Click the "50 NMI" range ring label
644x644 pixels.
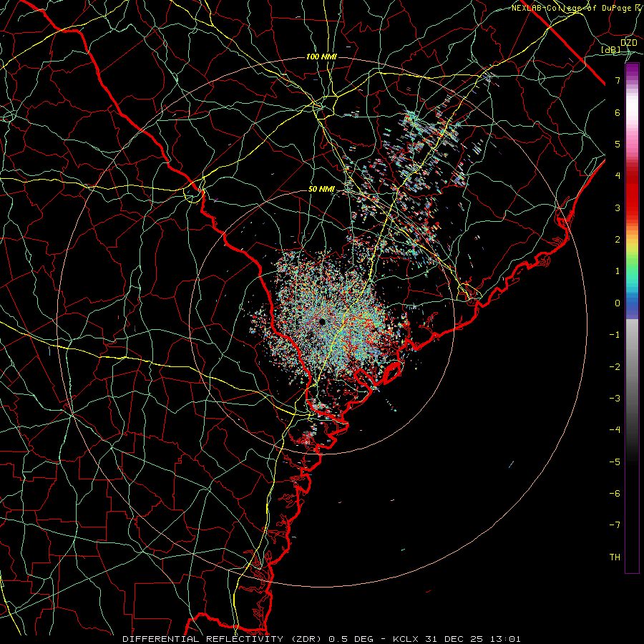pos(321,190)
